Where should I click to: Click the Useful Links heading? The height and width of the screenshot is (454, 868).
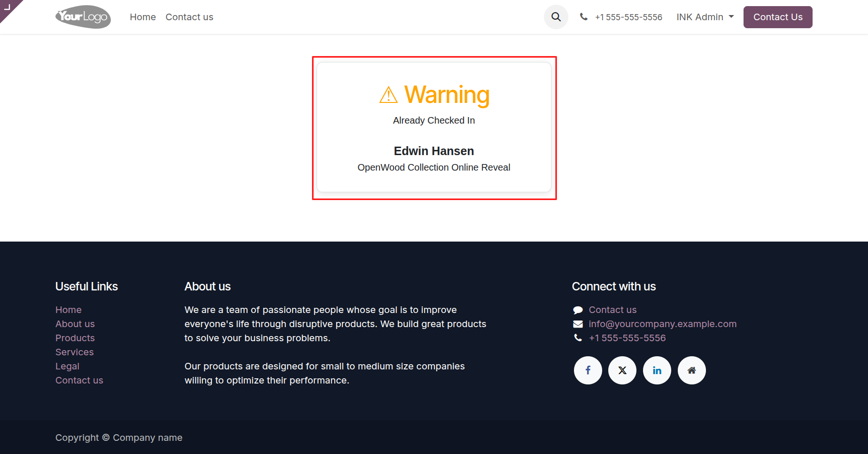click(86, 286)
